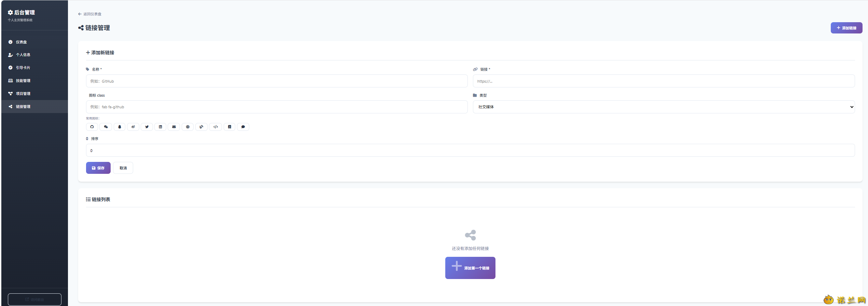Focus the 图标 class input field
868x306 pixels.
pyautogui.click(x=277, y=107)
